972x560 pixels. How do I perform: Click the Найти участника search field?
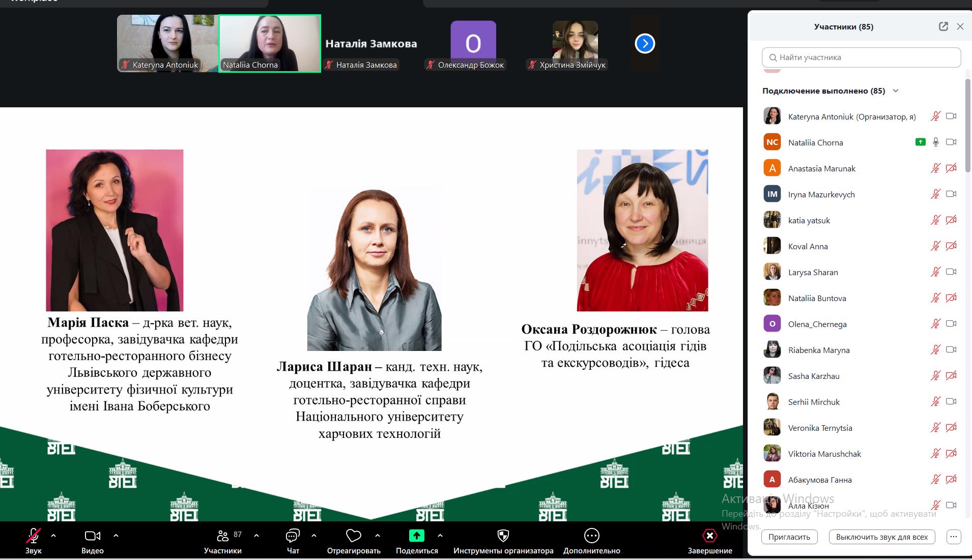coord(861,57)
